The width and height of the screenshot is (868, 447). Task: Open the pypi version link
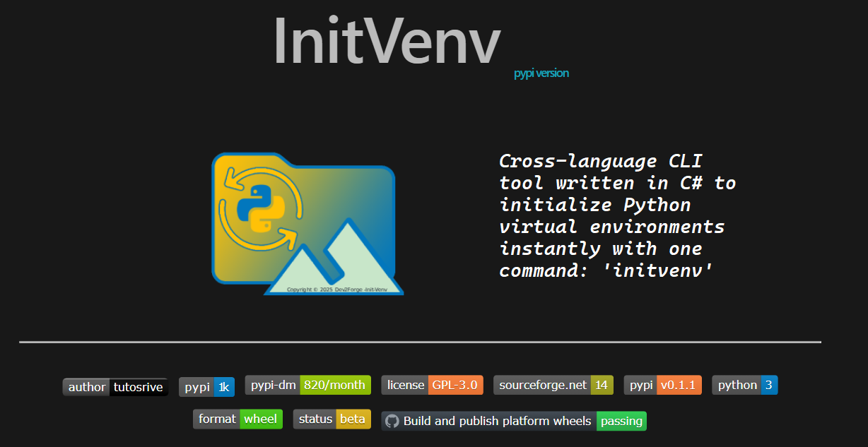click(541, 73)
